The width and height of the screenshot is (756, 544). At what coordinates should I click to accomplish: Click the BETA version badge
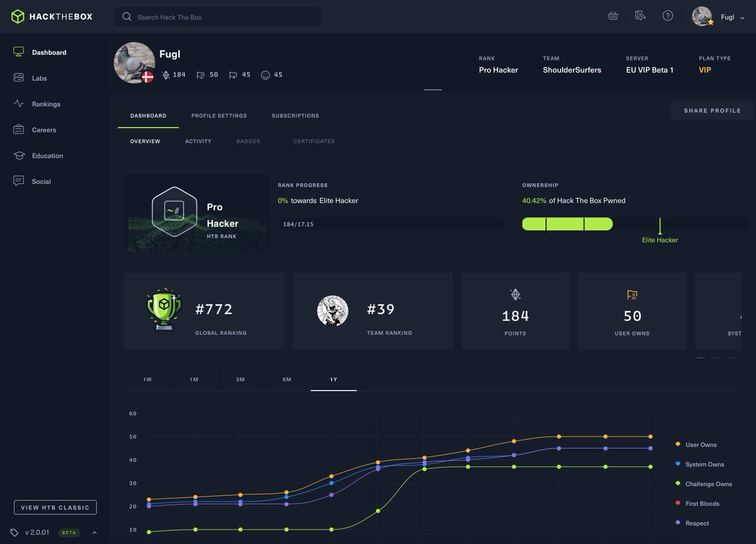69,533
